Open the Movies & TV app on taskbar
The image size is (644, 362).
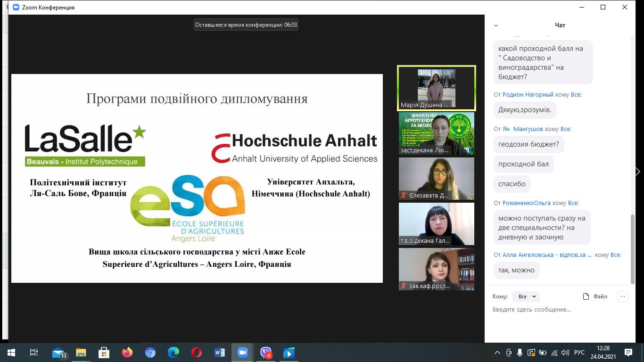[x=289, y=353]
